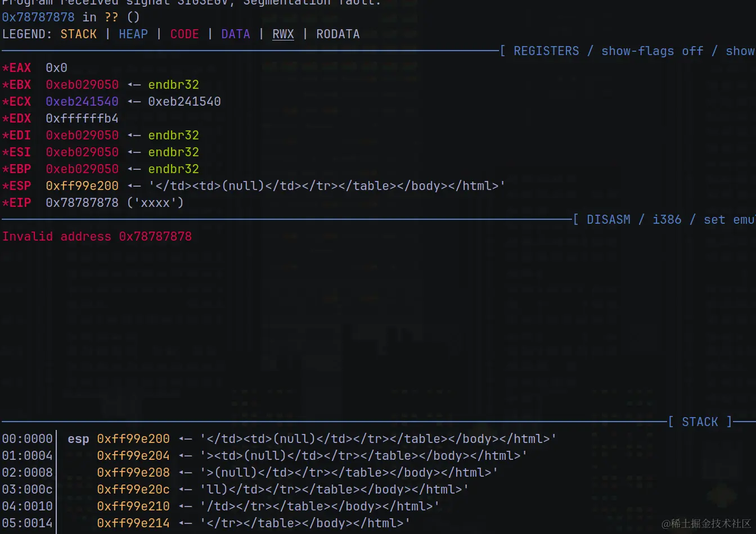This screenshot has width=756, height=534.
Task: Select stack address 0xff99e210
Action: [133, 506]
